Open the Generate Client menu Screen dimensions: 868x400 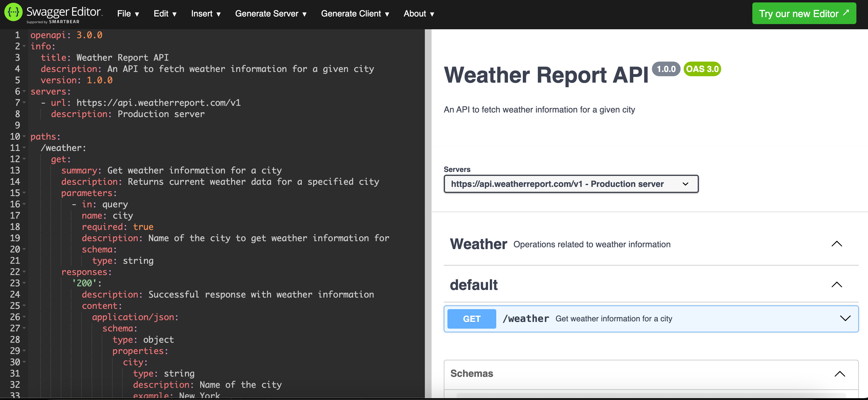pyautogui.click(x=355, y=13)
